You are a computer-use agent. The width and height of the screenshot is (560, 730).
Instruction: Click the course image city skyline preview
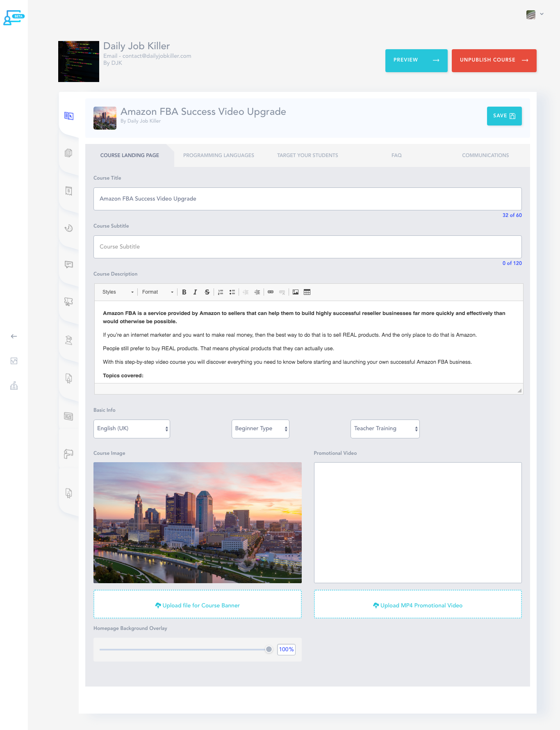pos(198,523)
